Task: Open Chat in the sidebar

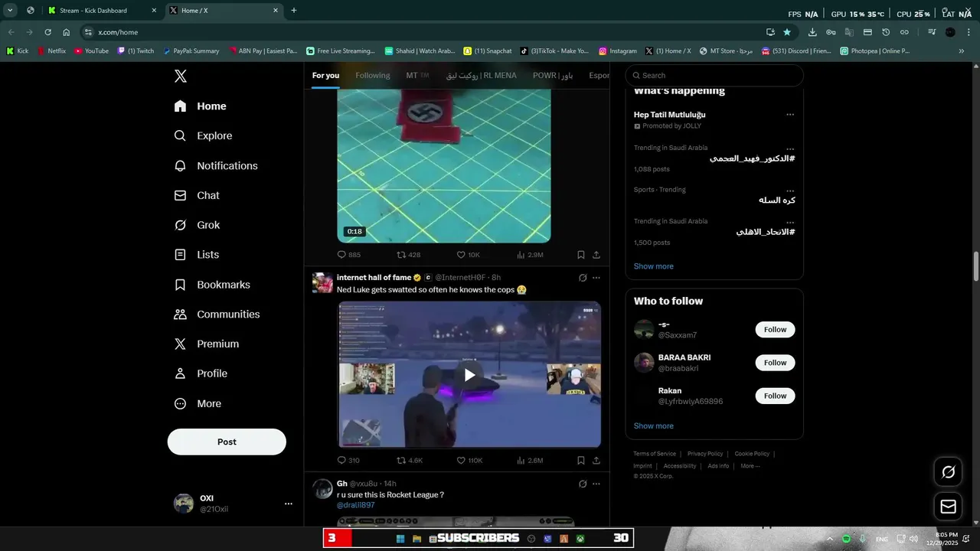Action: click(x=197, y=195)
